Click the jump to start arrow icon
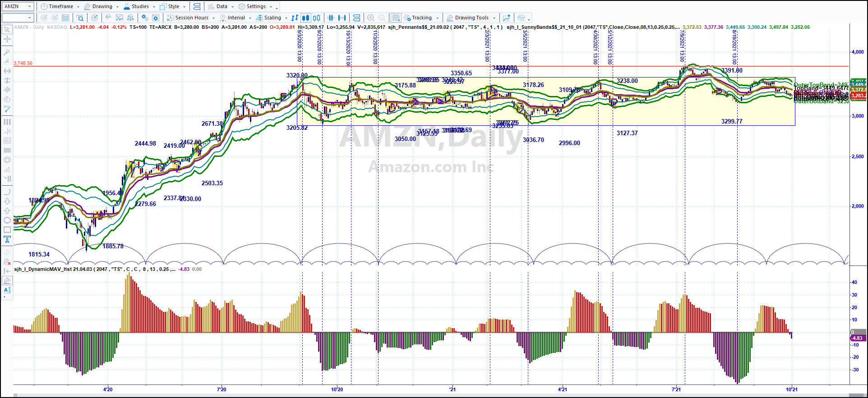 tap(7, 271)
